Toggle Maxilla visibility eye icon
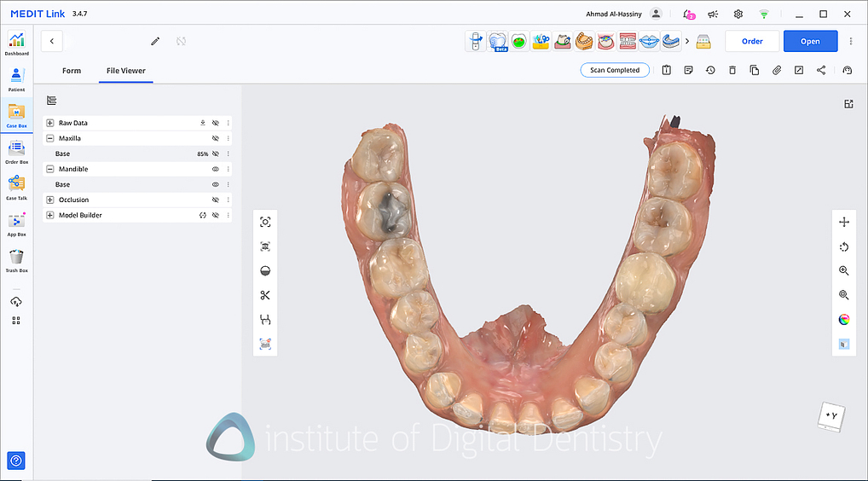 (216, 138)
